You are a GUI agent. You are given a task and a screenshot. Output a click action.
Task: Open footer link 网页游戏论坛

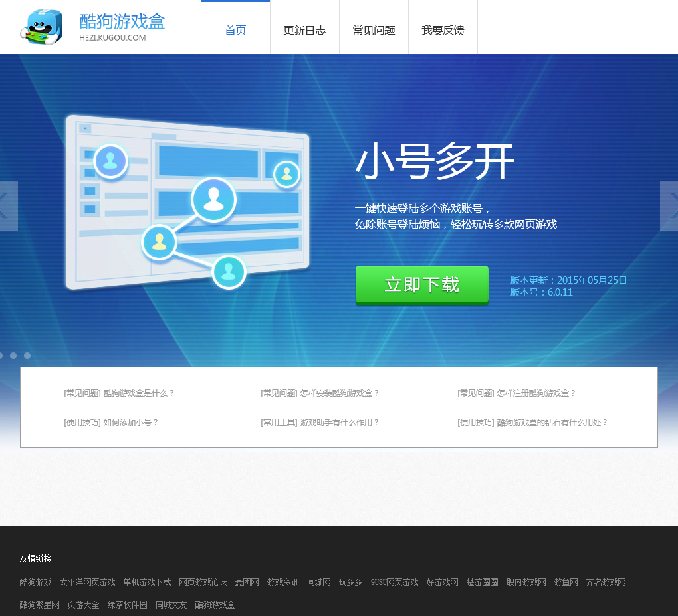(203, 582)
